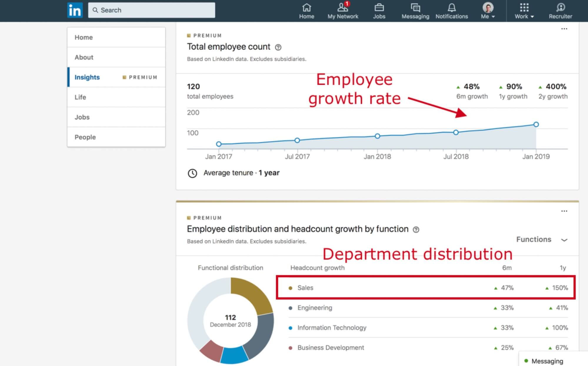Image resolution: width=588 pixels, height=366 pixels.
Task: Select the Insights tab
Action: (86, 77)
